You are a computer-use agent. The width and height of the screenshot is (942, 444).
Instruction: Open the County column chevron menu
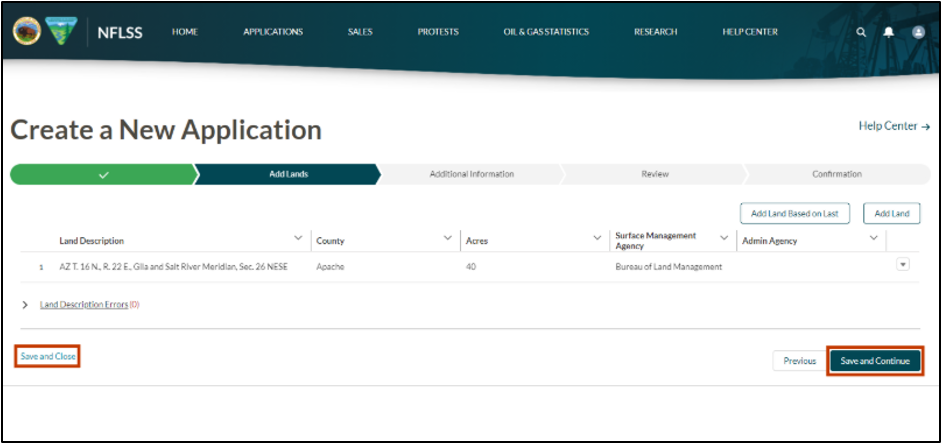point(448,239)
